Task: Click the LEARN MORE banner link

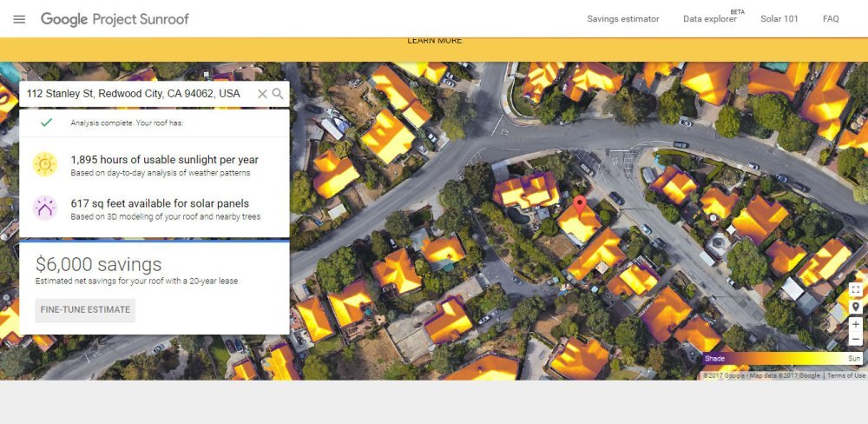Action: point(435,41)
